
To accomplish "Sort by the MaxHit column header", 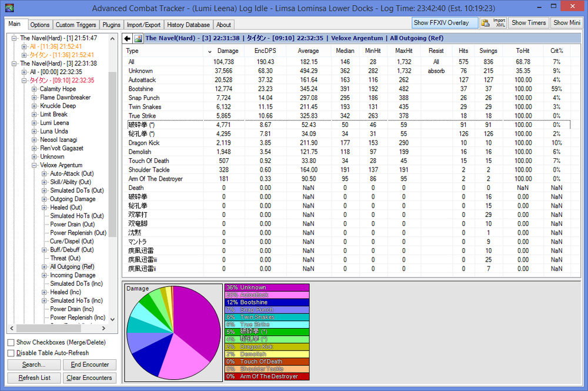I will pos(403,51).
